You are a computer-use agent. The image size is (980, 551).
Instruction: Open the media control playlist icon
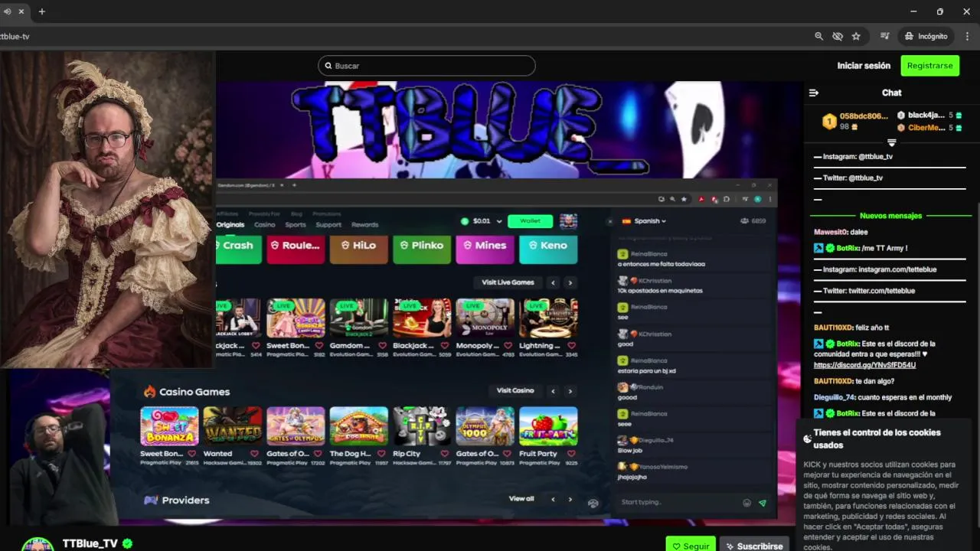(x=885, y=36)
